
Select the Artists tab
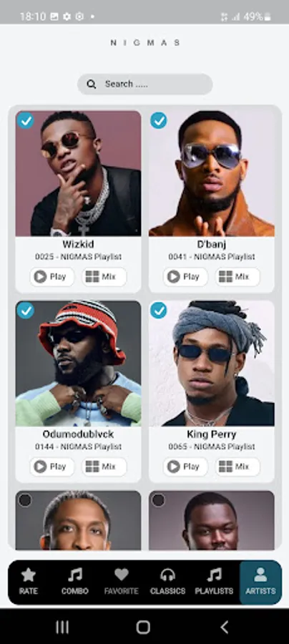coord(260,582)
